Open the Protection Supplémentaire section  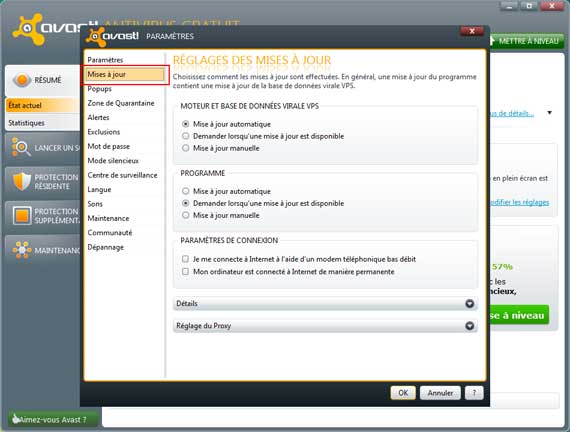43,216
